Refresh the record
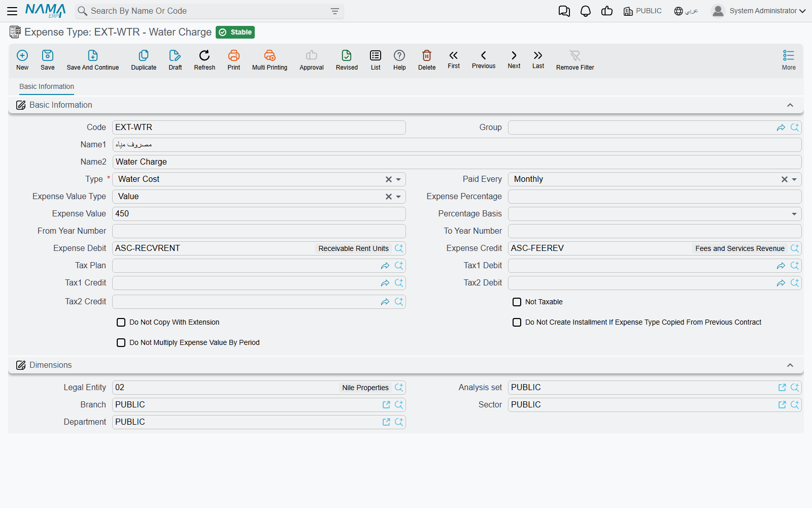The height and width of the screenshot is (508, 812). coord(205,59)
